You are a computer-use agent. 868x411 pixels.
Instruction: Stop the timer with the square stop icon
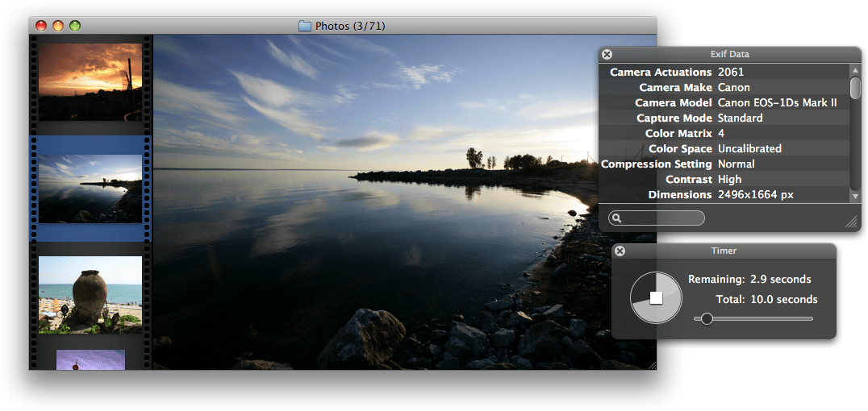[x=656, y=297]
